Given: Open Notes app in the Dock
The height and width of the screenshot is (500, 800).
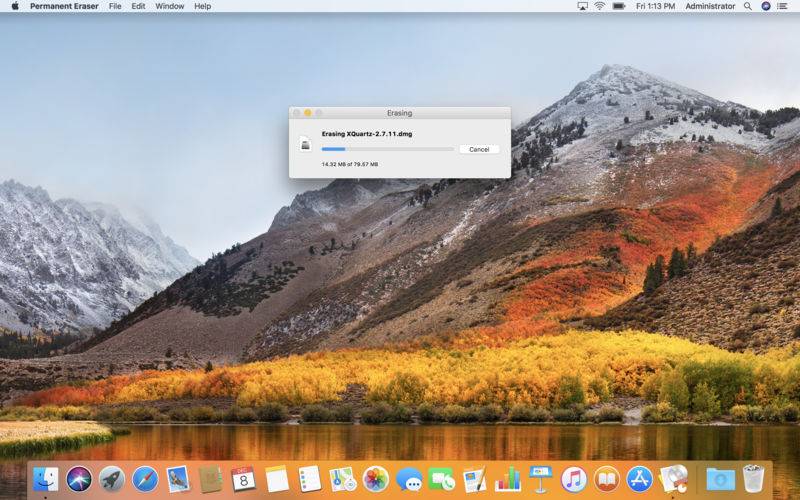Looking at the screenshot, I should pyautogui.click(x=277, y=480).
